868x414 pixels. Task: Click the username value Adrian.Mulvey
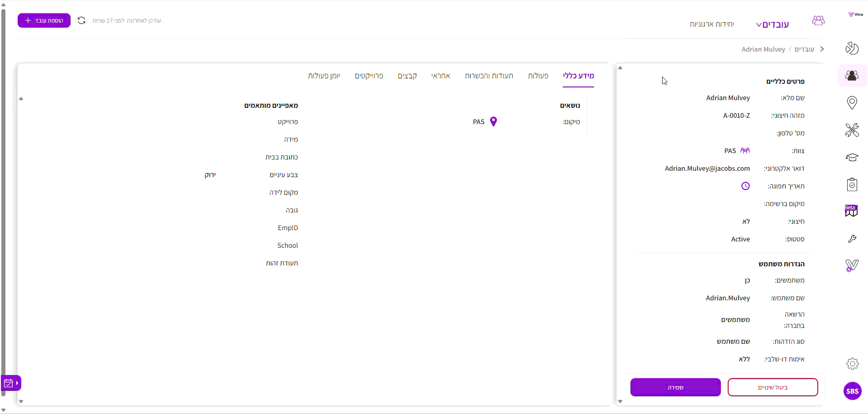(728, 298)
